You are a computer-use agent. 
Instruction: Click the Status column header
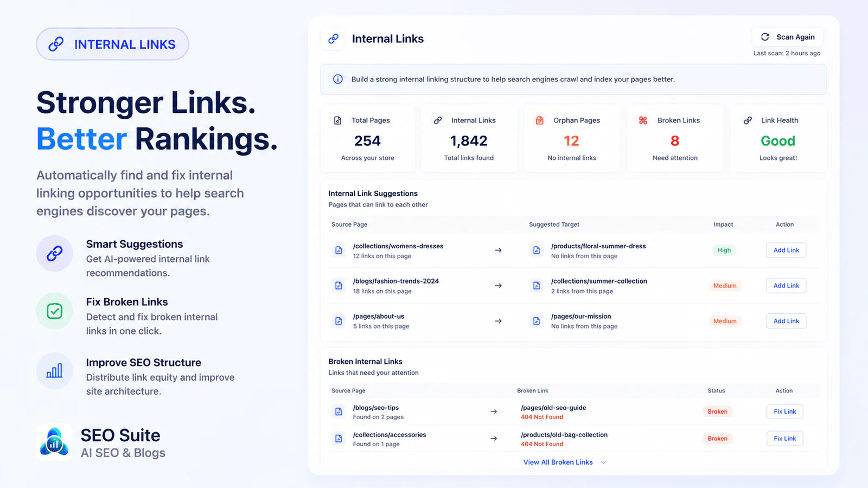pos(716,391)
